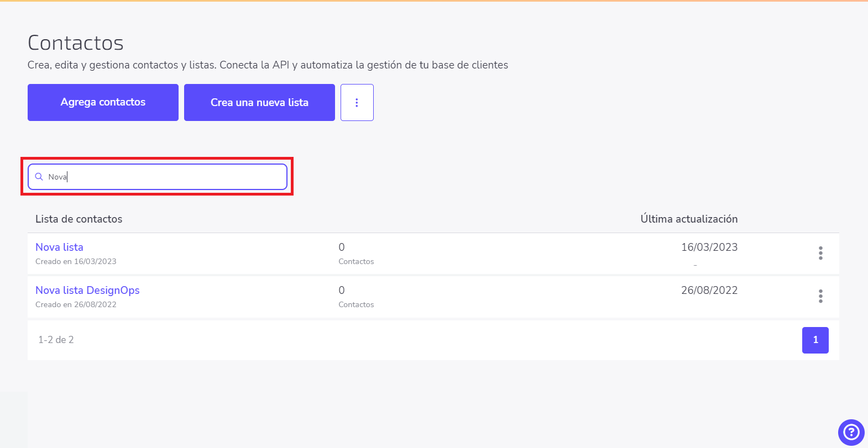
Task: Open the Nova lista contact list
Action: tap(59, 247)
